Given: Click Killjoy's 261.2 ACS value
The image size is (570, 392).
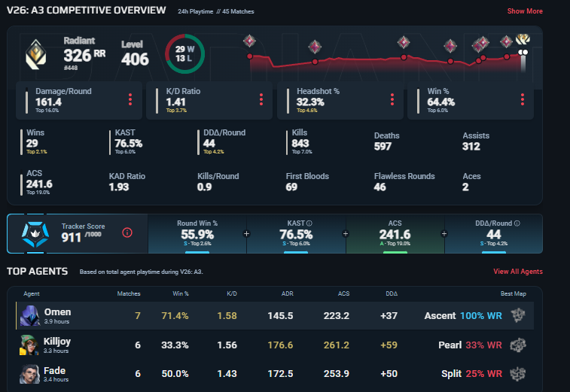Looking at the screenshot, I should point(337,345).
